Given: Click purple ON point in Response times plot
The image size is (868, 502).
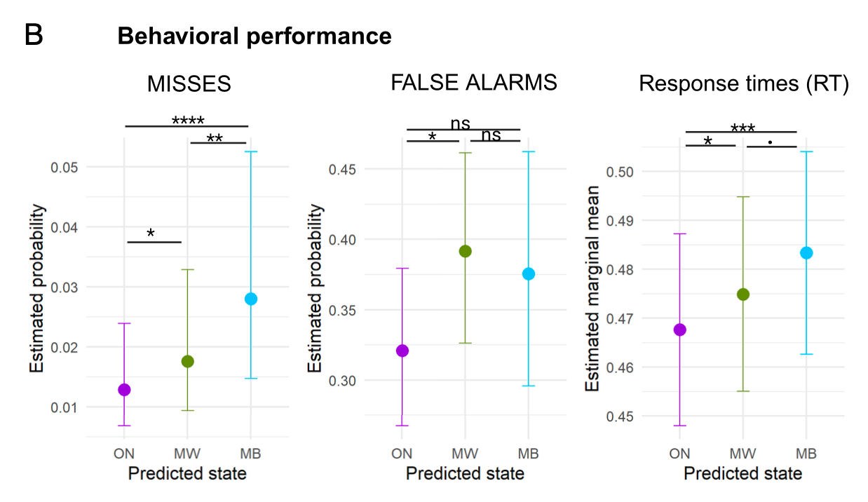Looking at the screenshot, I should point(679,330).
